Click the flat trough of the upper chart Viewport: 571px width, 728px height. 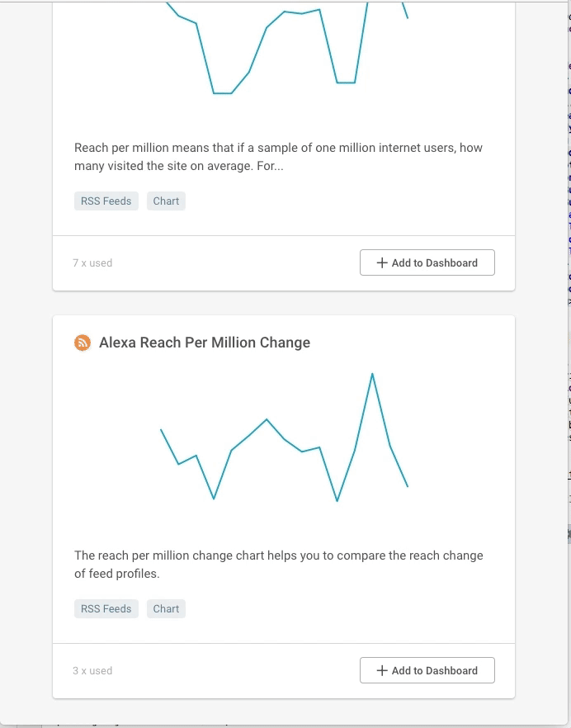click(x=222, y=93)
